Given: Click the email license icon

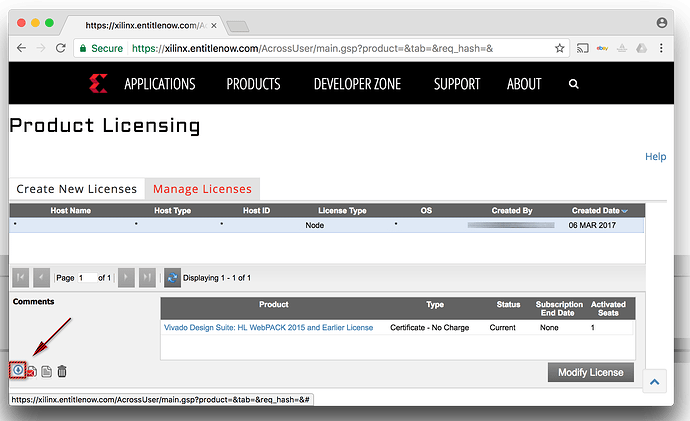Looking at the screenshot, I should [32, 372].
